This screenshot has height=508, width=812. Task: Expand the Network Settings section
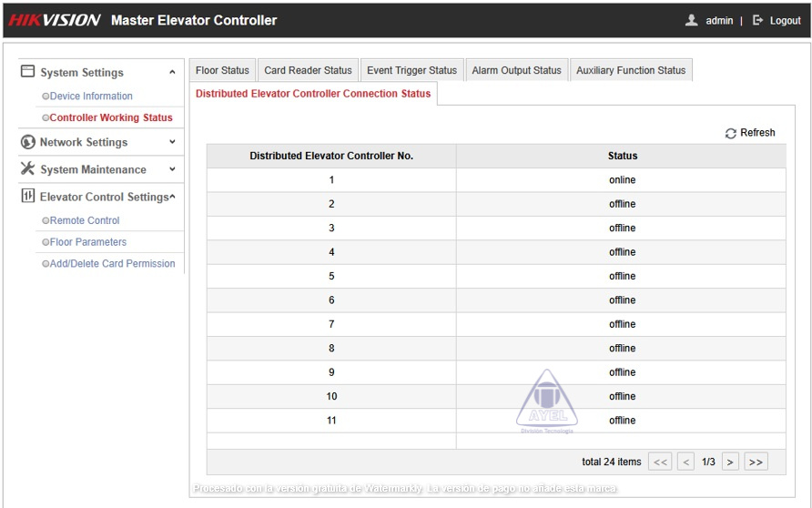pyautogui.click(x=172, y=142)
